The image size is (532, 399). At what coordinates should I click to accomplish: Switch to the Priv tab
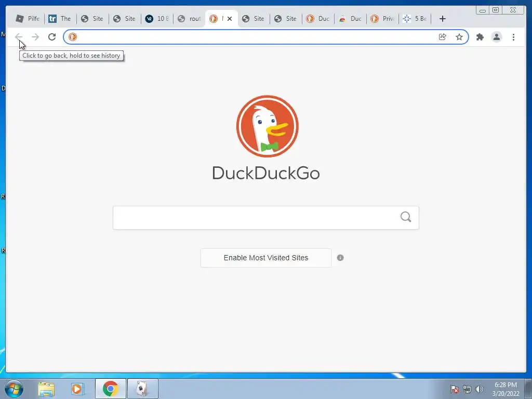(382, 19)
